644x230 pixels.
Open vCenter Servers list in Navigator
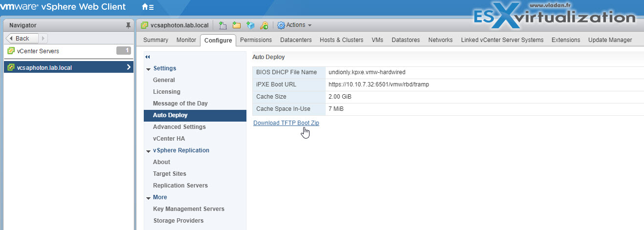(x=38, y=51)
